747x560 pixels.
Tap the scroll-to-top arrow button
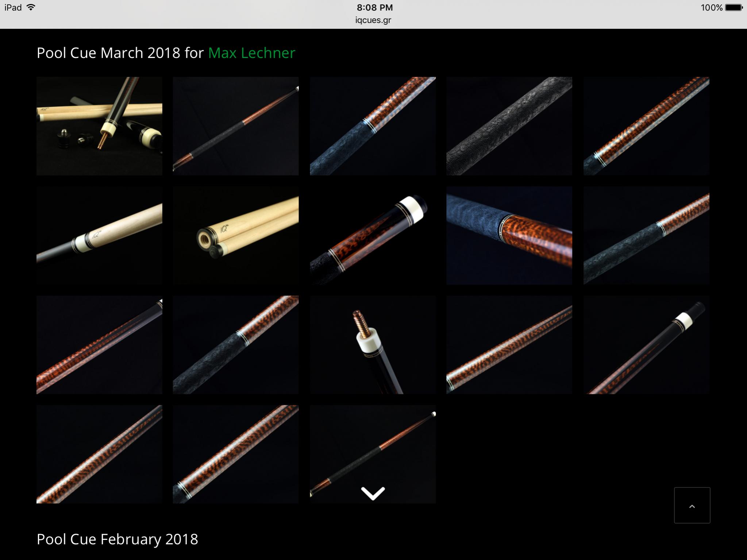tap(692, 505)
